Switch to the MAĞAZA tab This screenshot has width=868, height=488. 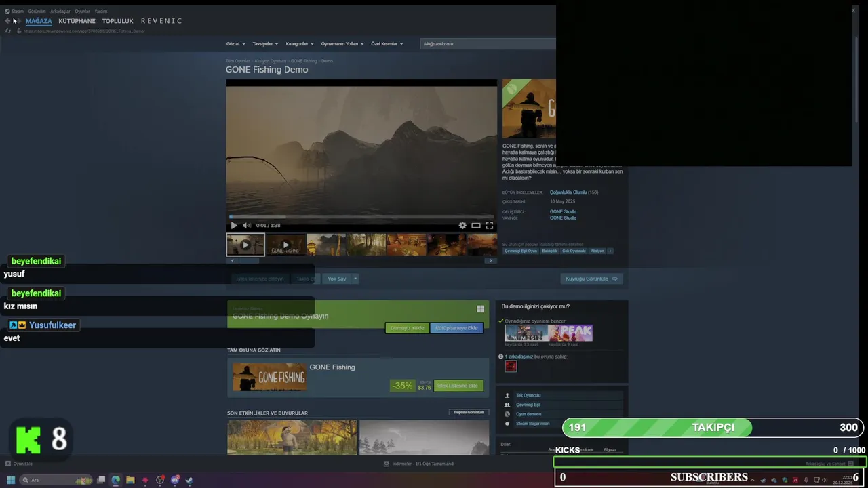[39, 21]
